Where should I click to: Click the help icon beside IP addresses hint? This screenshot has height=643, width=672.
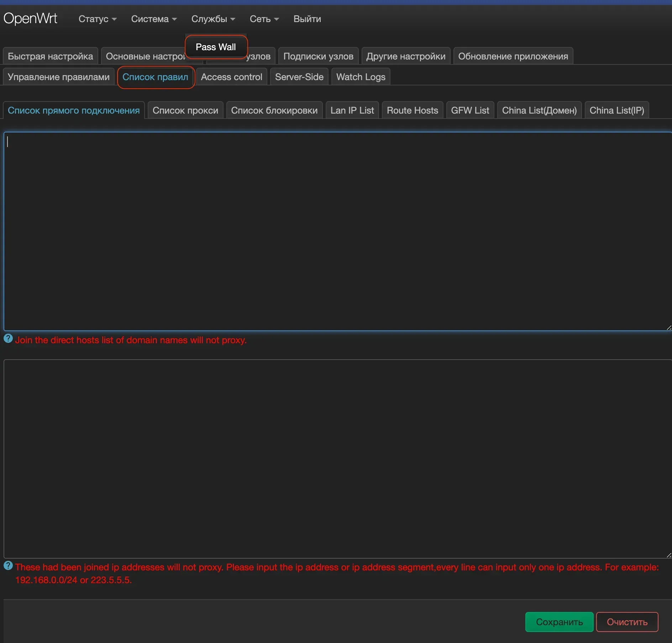(x=8, y=566)
